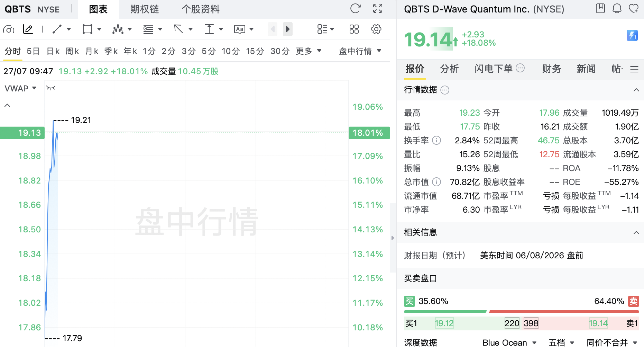This screenshot has height=347, width=644.
Task: Refresh the QBTS chart
Action: [355, 9]
